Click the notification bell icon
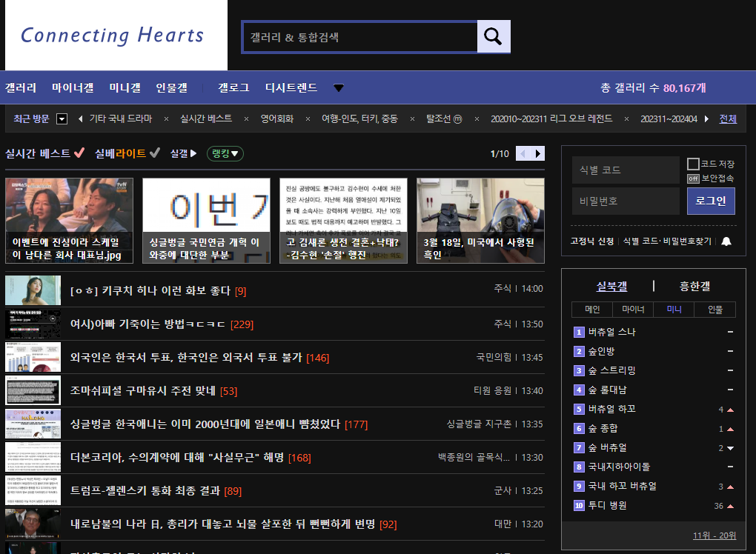 tap(726, 241)
